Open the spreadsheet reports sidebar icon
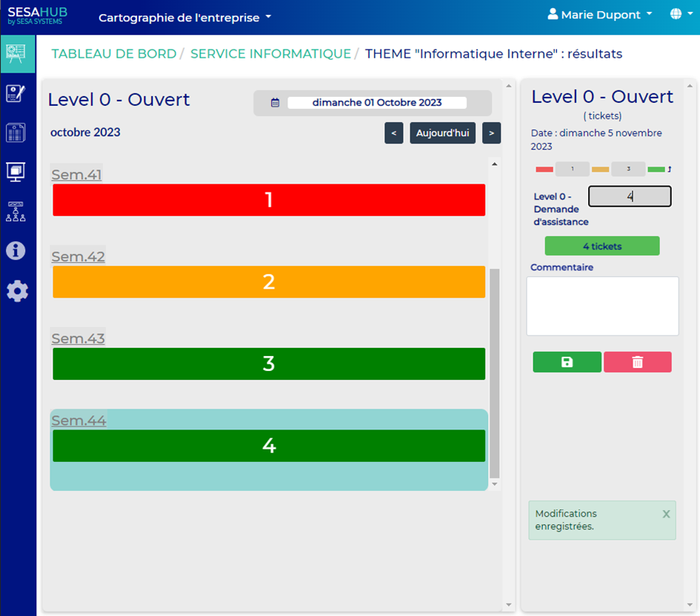 pyautogui.click(x=16, y=133)
